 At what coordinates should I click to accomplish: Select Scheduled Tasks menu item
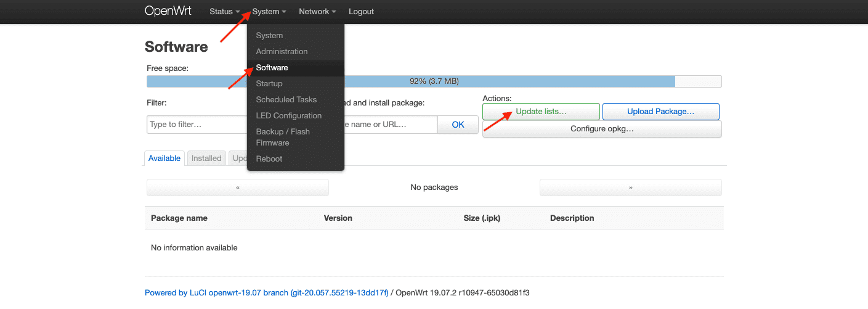point(286,100)
